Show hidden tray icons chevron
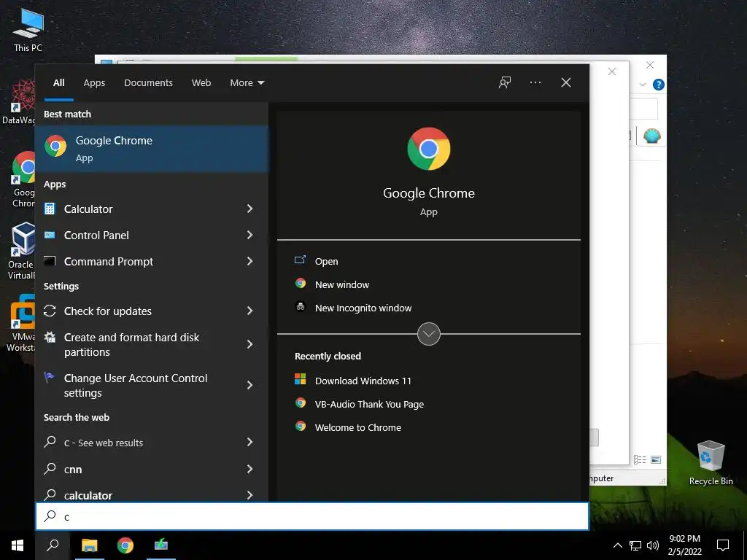 click(617, 545)
